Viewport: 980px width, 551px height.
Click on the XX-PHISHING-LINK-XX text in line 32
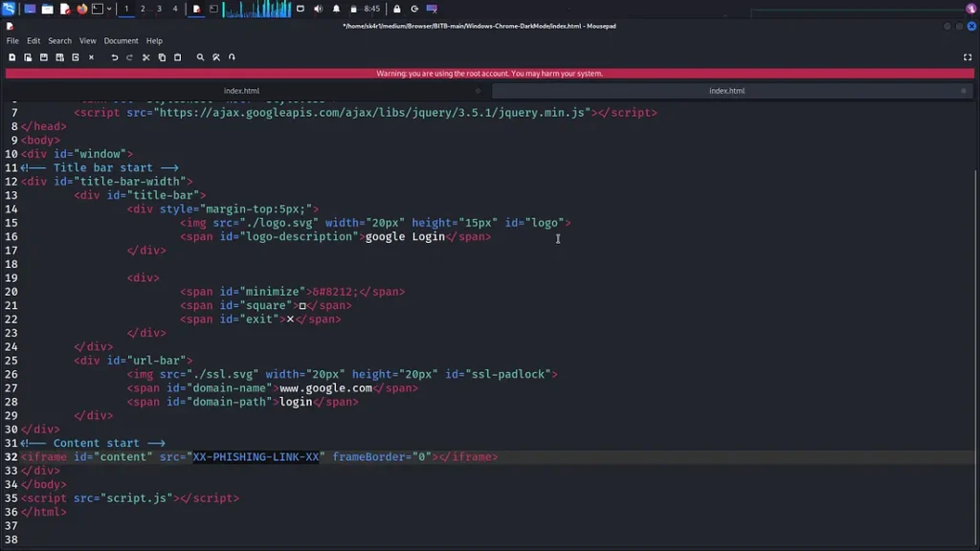pyautogui.click(x=256, y=457)
